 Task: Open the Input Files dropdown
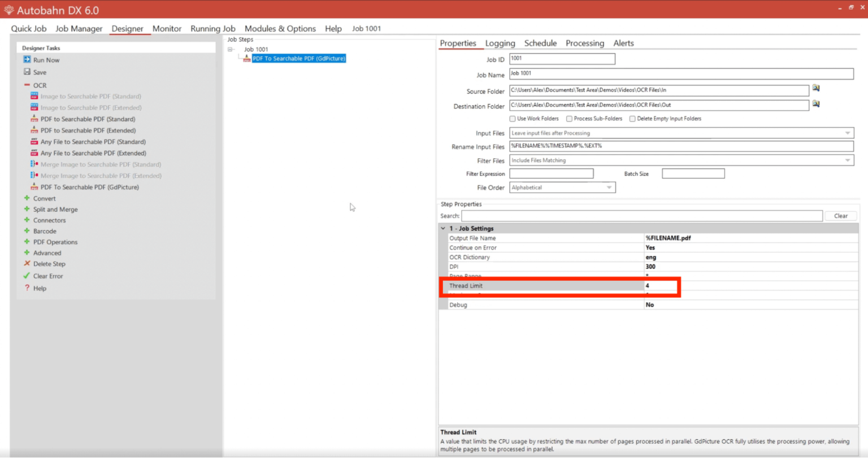click(x=848, y=133)
